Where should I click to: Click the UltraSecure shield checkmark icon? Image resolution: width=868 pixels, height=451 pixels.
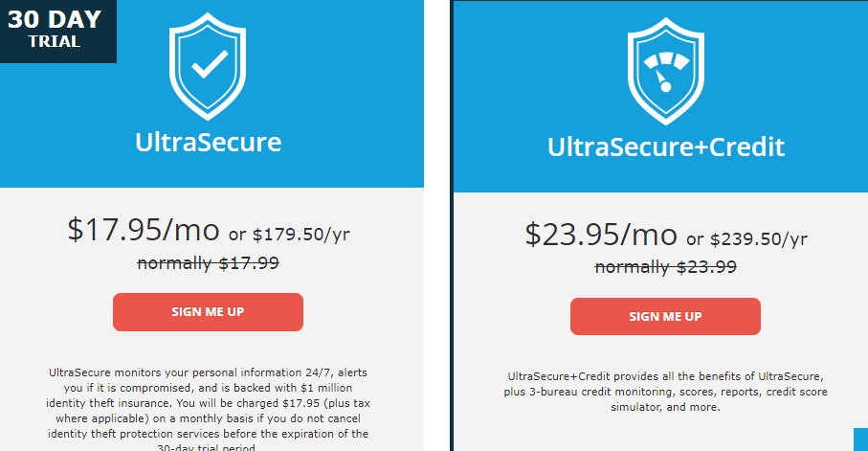tap(208, 66)
